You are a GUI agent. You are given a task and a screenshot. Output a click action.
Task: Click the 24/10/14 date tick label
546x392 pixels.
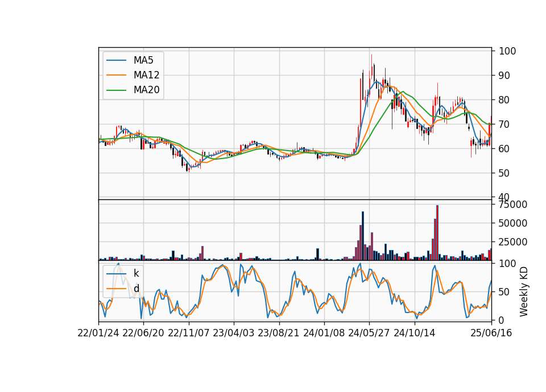pyautogui.click(x=415, y=333)
